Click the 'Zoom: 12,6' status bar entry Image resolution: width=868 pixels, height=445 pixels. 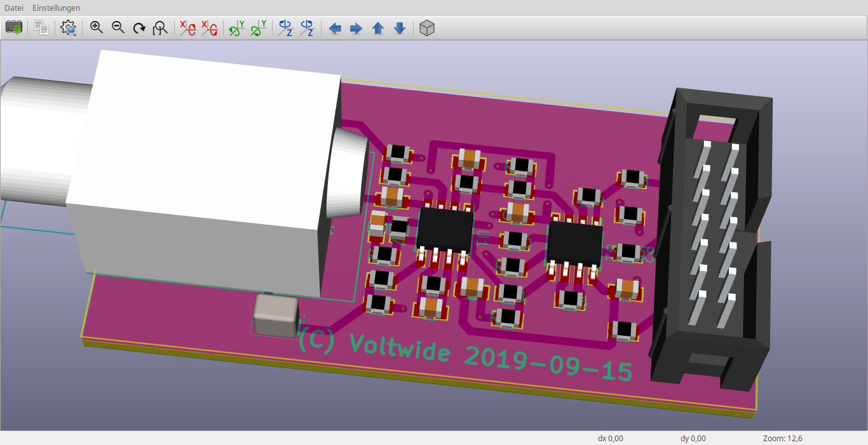pyautogui.click(x=782, y=438)
